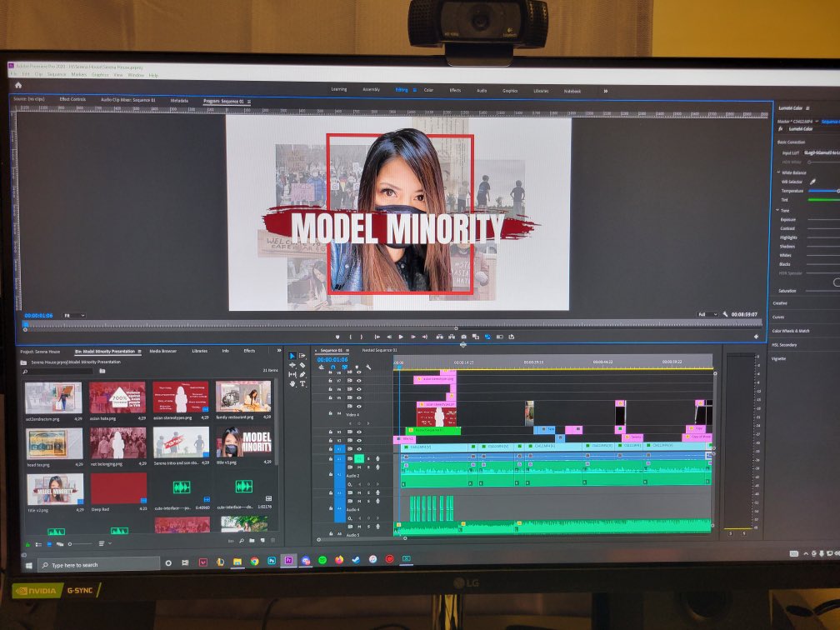Open the Full playback resolution dropdown

click(x=707, y=314)
